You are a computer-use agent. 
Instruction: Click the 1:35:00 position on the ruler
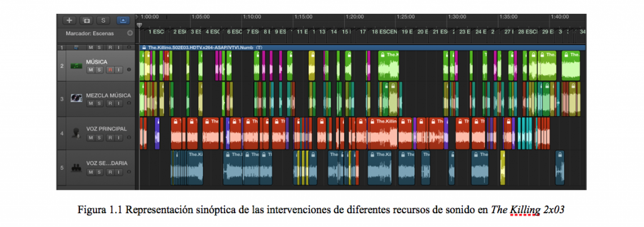508,17
